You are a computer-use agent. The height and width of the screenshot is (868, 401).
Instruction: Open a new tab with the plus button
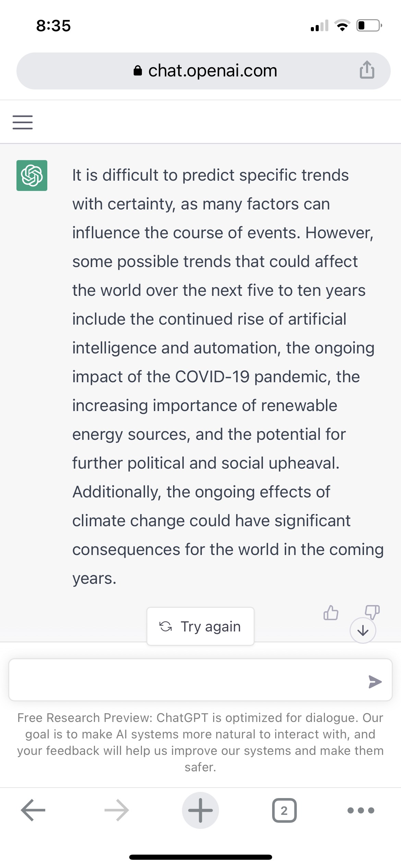click(x=200, y=810)
